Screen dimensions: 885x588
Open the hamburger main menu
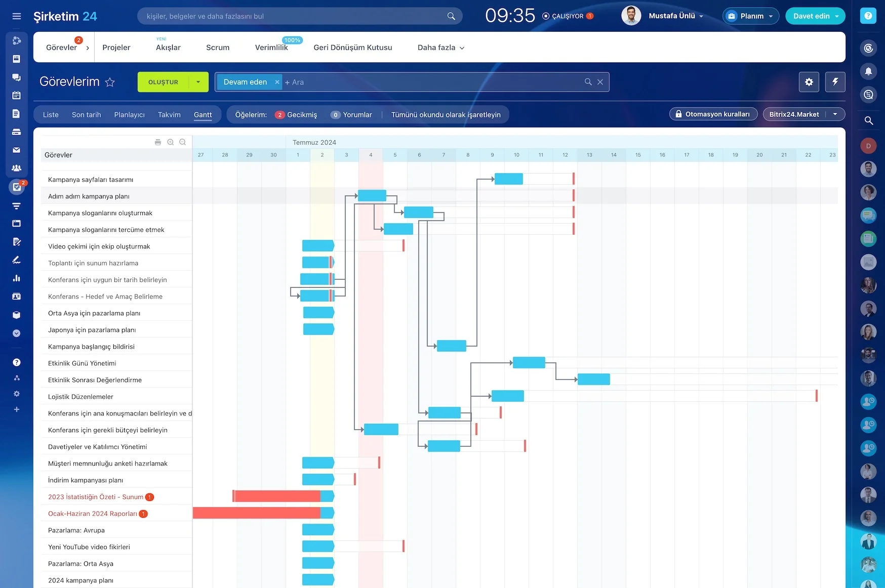pyautogui.click(x=17, y=16)
